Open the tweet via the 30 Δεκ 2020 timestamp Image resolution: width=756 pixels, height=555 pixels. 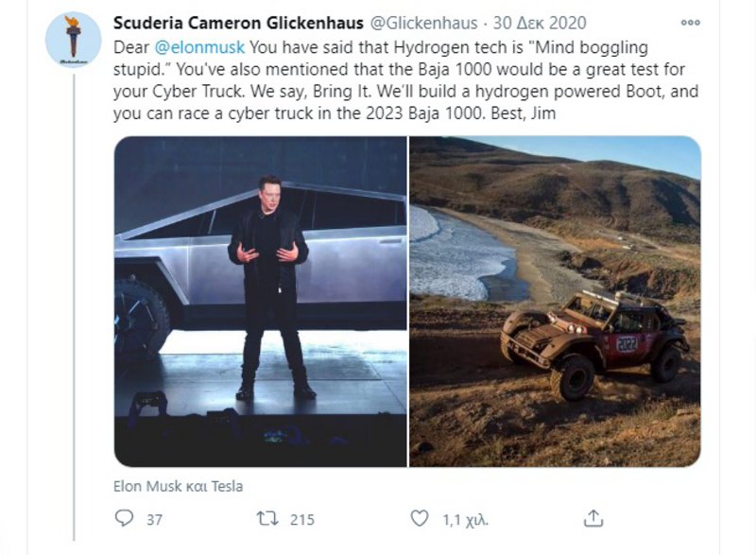click(541, 23)
